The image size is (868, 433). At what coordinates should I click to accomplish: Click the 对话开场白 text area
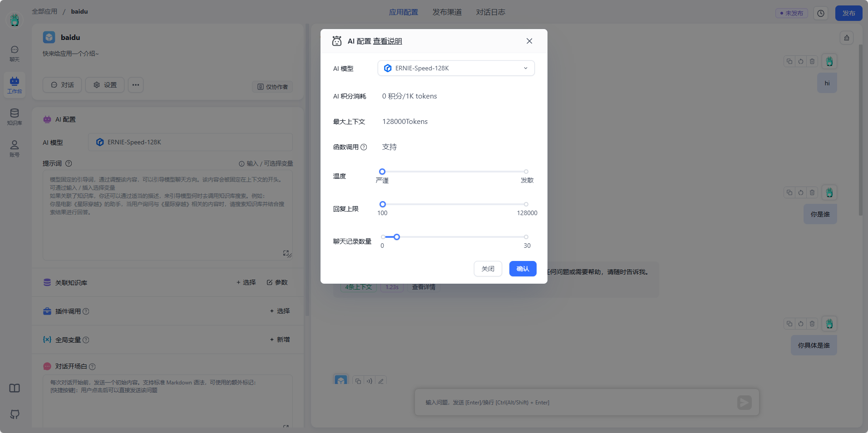click(168, 401)
